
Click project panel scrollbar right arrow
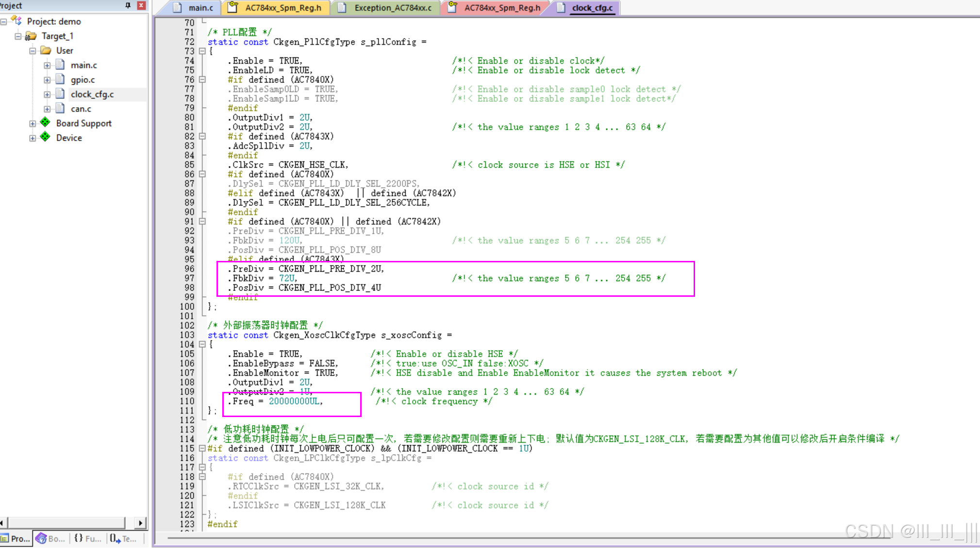[141, 523]
